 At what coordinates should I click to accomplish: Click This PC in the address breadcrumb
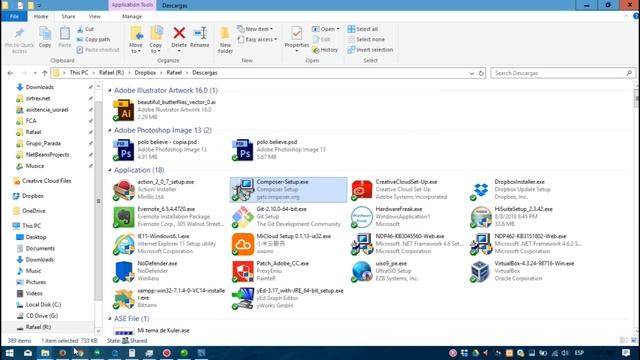tap(79, 73)
